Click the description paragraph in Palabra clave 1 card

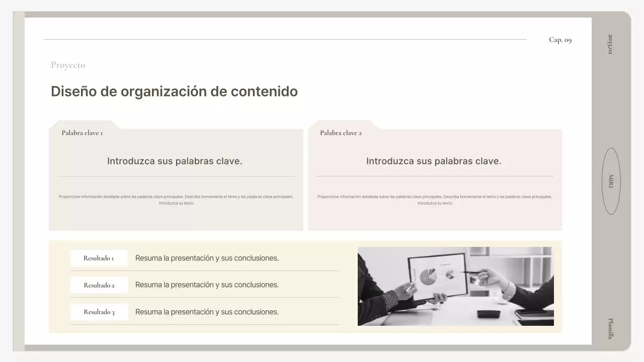pos(176,200)
